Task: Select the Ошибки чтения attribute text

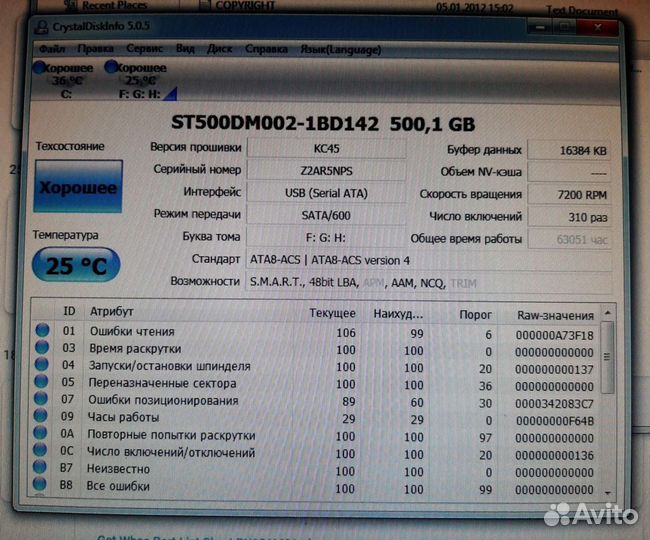Action: tap(132, 331)
